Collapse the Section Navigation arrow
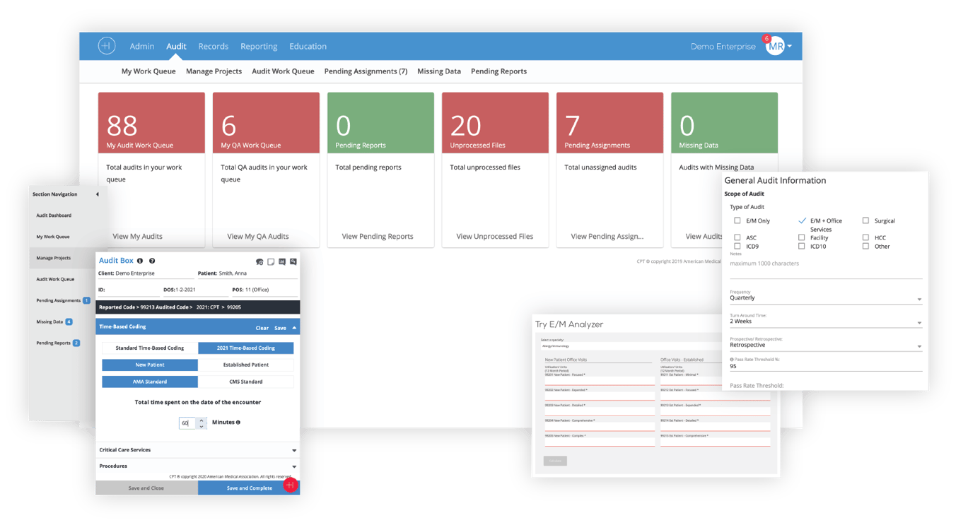 pyautogui.click(x=97, y=194)
